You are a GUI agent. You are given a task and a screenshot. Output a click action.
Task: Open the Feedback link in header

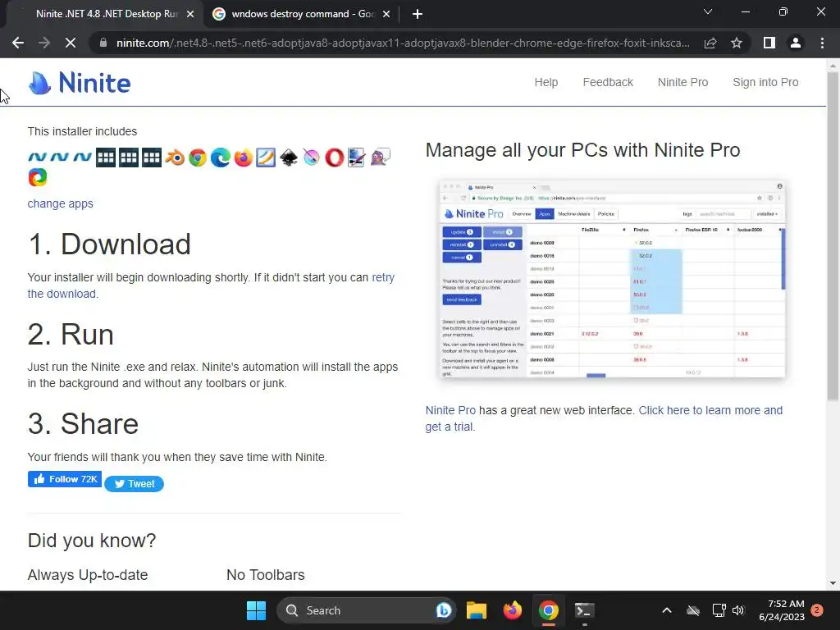pos(608,83)
